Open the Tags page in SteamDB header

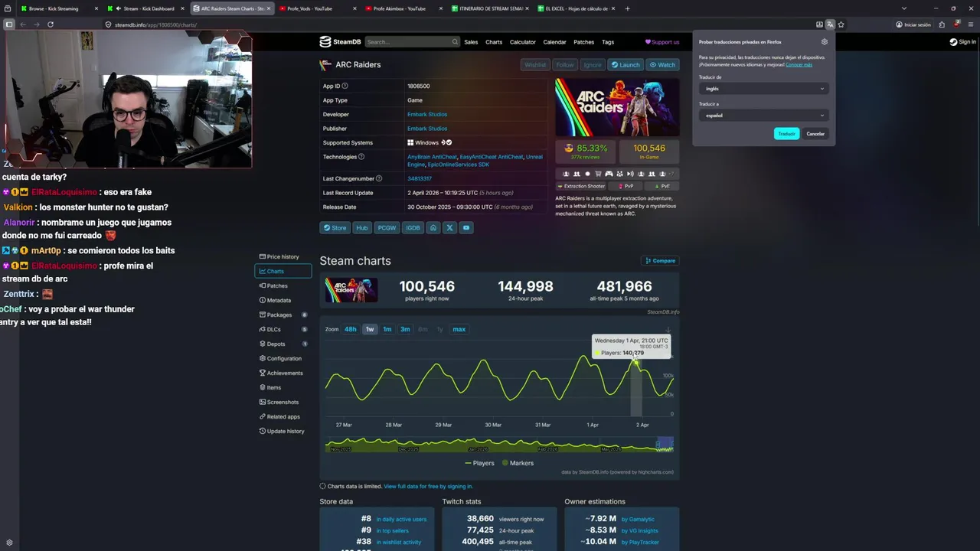coord(608,42)
